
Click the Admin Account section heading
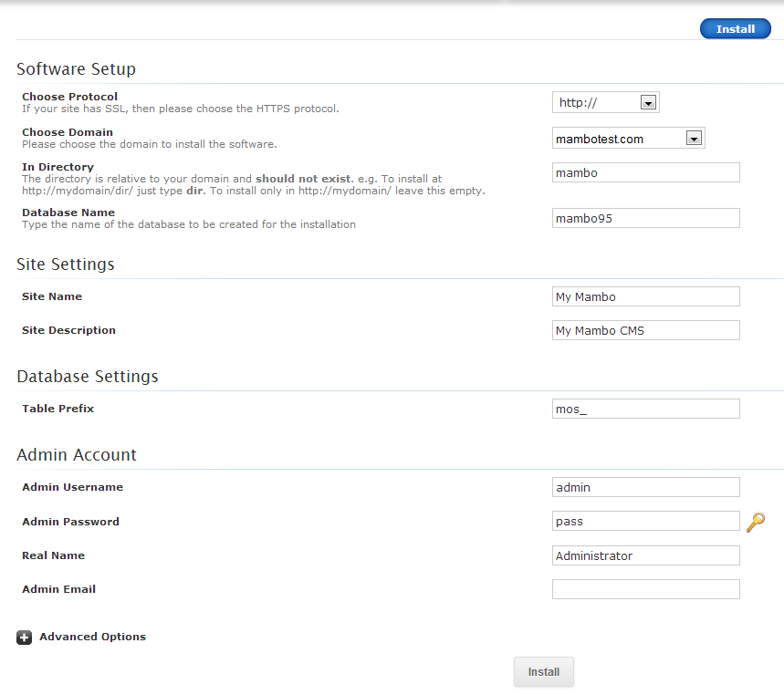tap(77, 455)
